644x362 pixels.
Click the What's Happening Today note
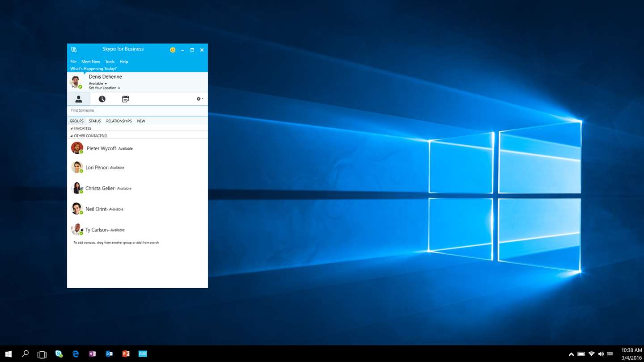point(93,69)
